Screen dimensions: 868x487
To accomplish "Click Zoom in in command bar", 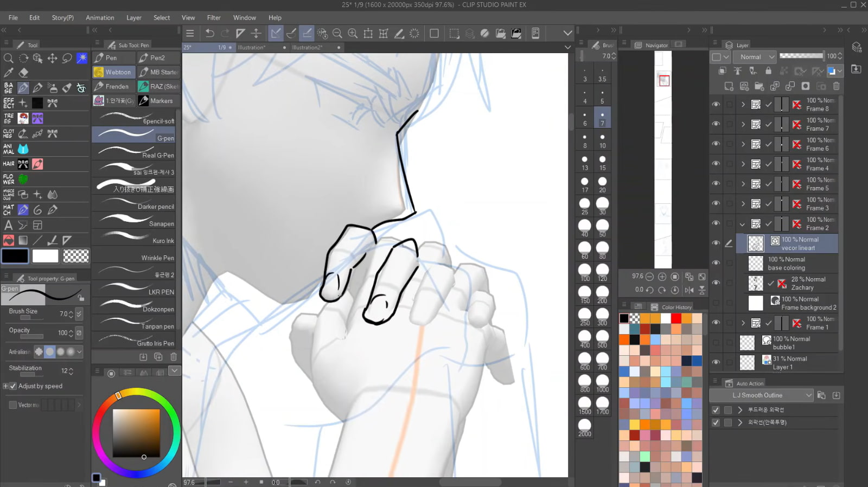I will [x=353, y=34].
